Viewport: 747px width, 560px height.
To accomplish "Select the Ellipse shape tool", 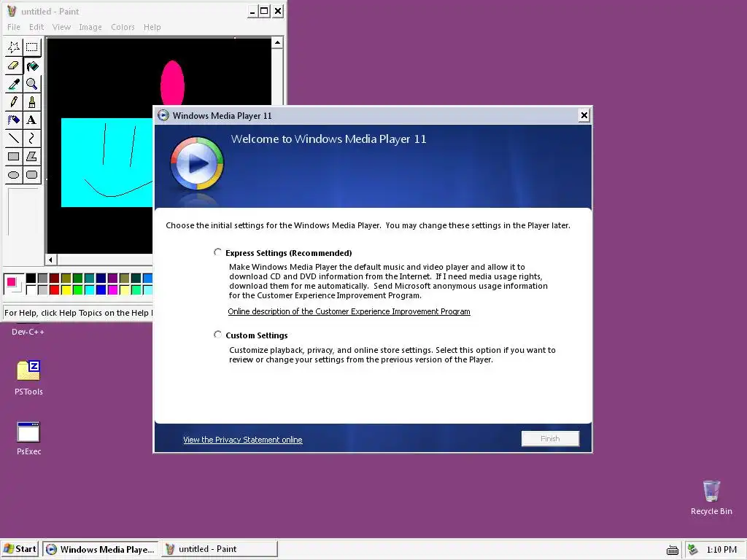I will (14, 175).
